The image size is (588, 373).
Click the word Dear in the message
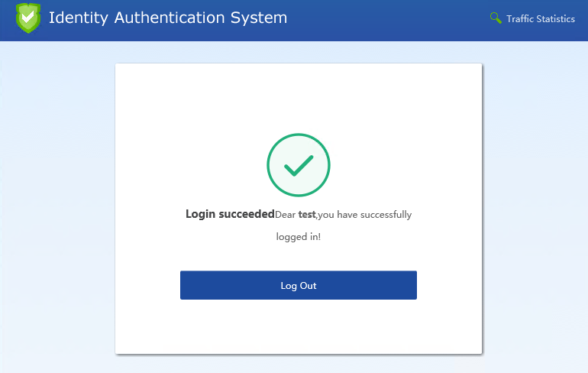(x=286, y=215)
